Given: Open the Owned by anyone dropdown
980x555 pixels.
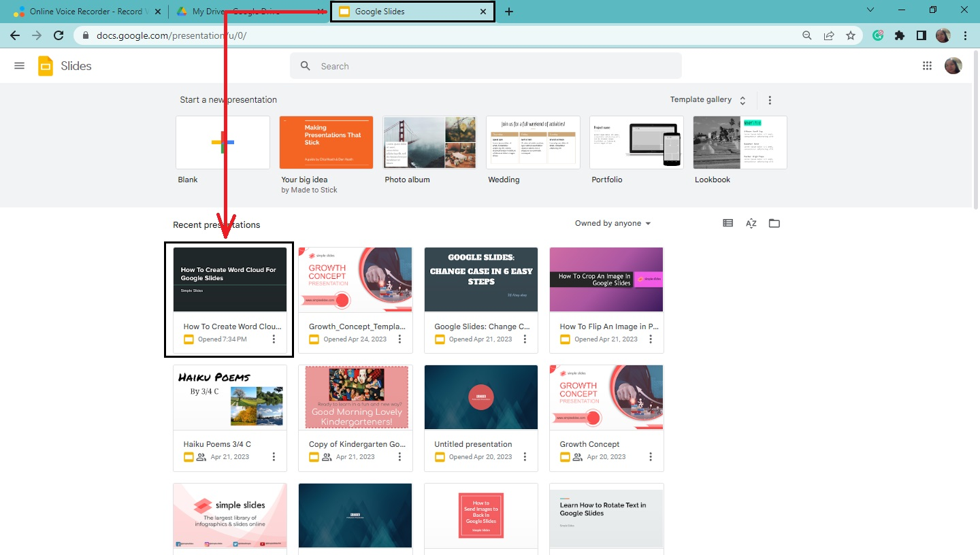Looking at the screenshot, I should click(x=612, y=223).
